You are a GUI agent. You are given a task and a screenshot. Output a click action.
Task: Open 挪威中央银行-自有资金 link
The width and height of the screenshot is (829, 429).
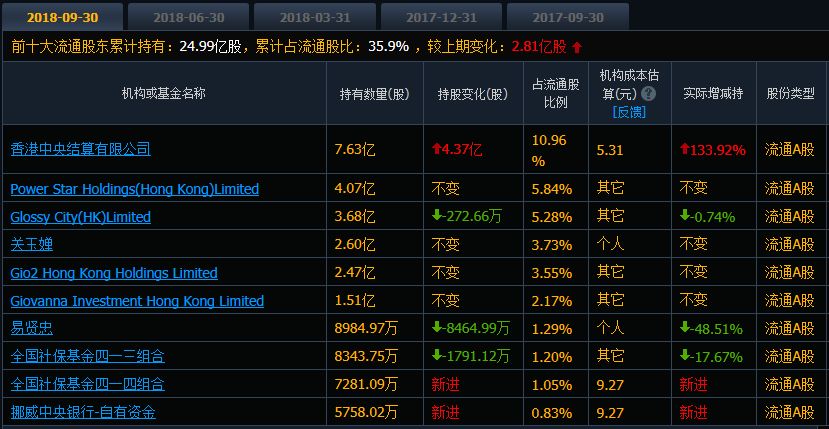point(83,412)
